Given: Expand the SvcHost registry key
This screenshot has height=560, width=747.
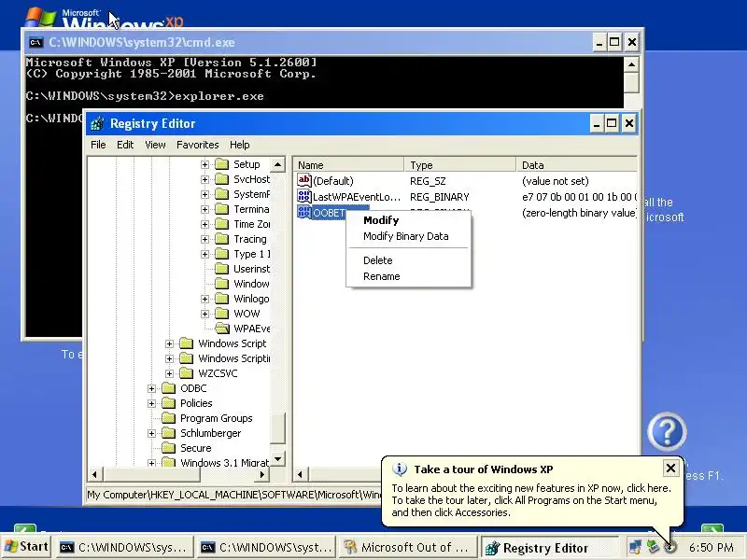Looking at the screenshot, I should (204, 179).
